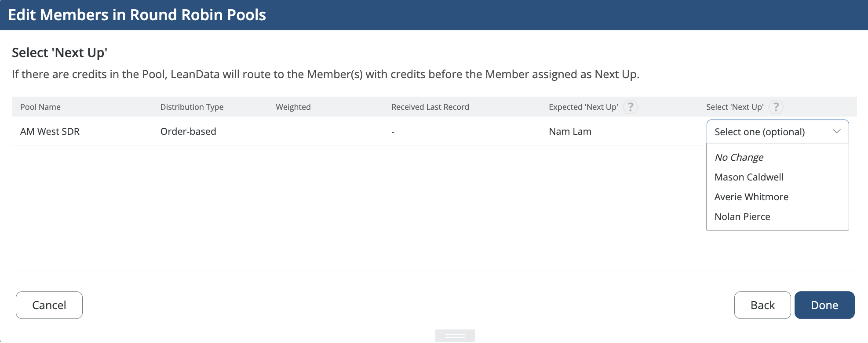Viewport: 868px width, 343px height.
Task: Click the Distribution Type column header
Action: coord(192,107)
